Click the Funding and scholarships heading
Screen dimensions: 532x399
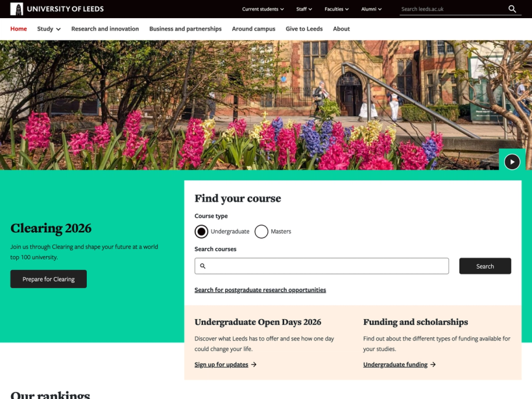pyautogui.click(x=416, y=322)
